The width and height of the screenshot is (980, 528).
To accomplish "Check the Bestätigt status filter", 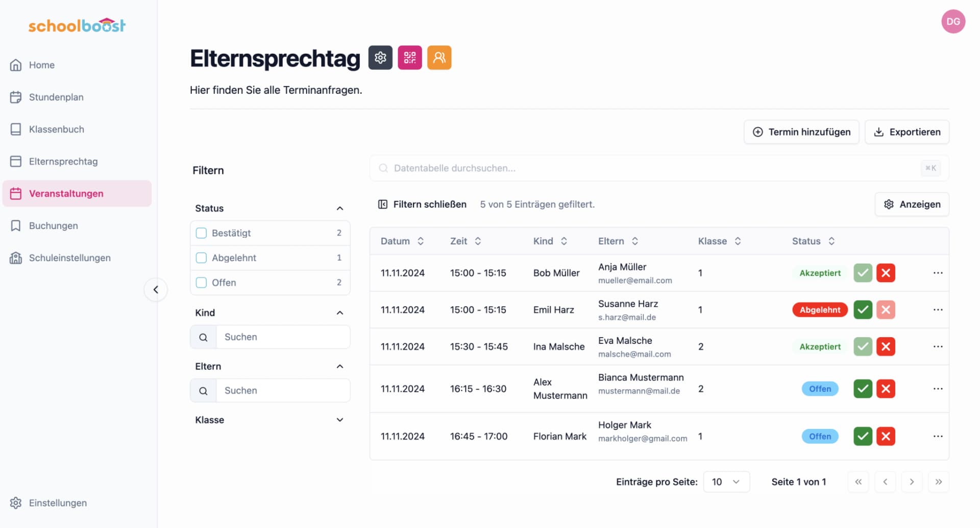I will click(x=201, y=233).
